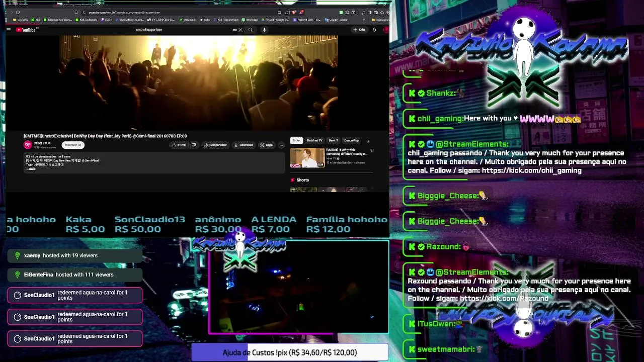Show more filter chips with arrow
Screen dimensions: 644x362
tap(368, 141)
